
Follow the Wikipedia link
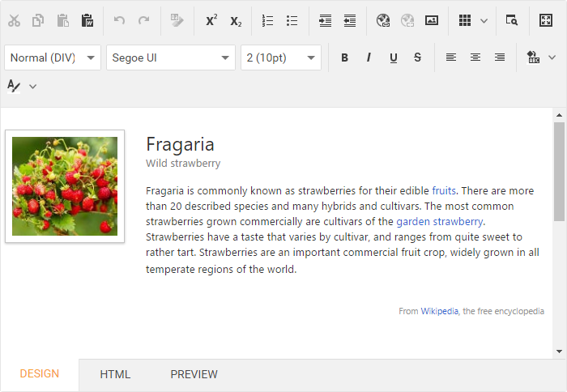pos(439,311)
